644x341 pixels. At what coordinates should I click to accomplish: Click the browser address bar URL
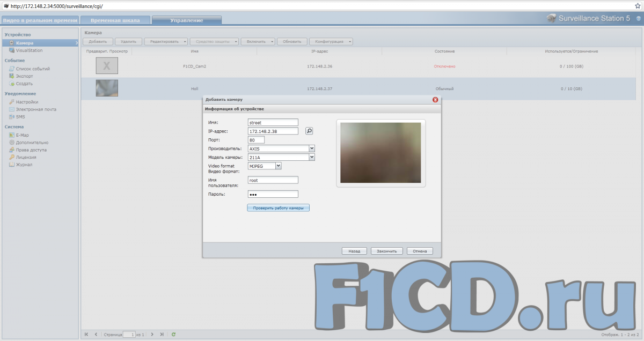[x=56, y=5]
